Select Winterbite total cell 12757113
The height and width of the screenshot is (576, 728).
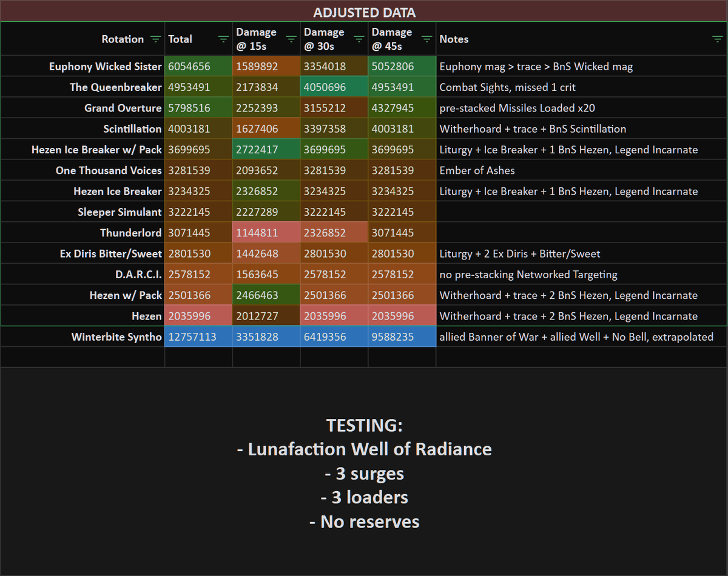(198, 337)
